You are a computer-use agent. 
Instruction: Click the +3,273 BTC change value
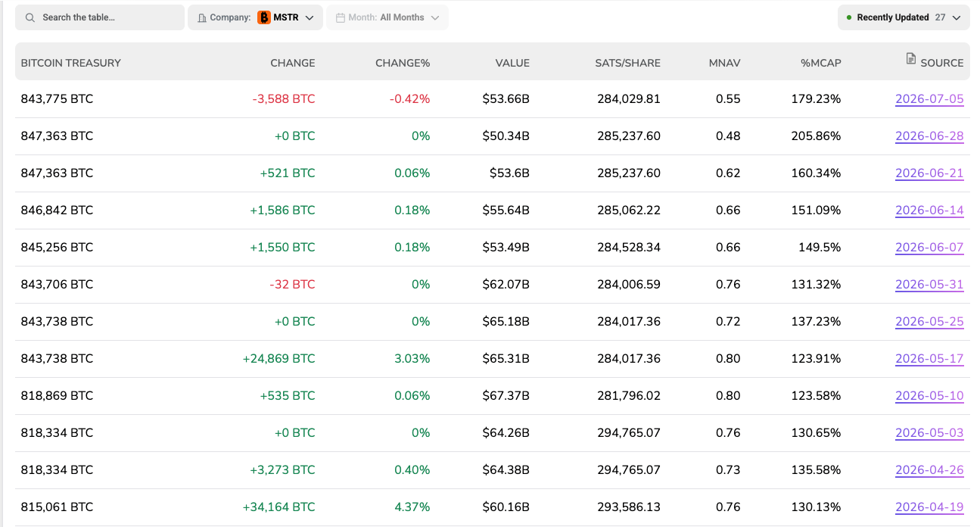coord(282,470)
